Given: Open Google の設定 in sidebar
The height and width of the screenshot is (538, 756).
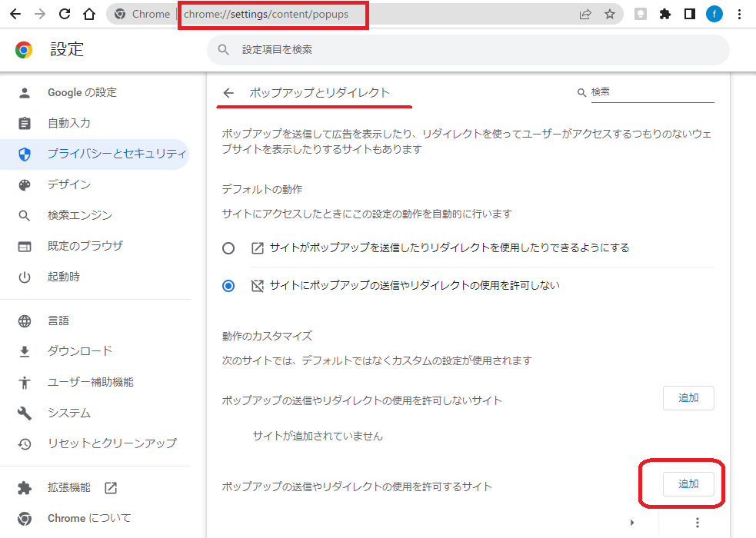Looking at the screenshot, I should (82, 92).
